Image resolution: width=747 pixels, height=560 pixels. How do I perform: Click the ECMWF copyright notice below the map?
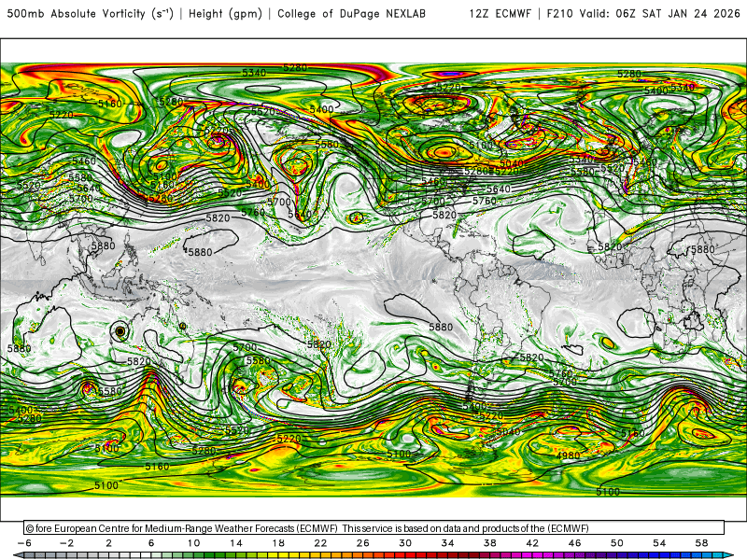click(307, 528)
